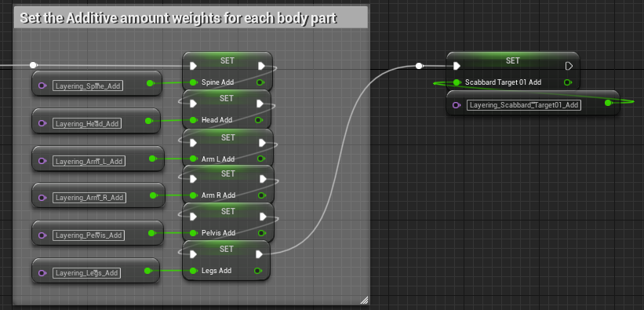Screen dimensions: 644x310
Task: Click Scabbard Target 01 Add execution output pin
Action: (x=569, y=66)
